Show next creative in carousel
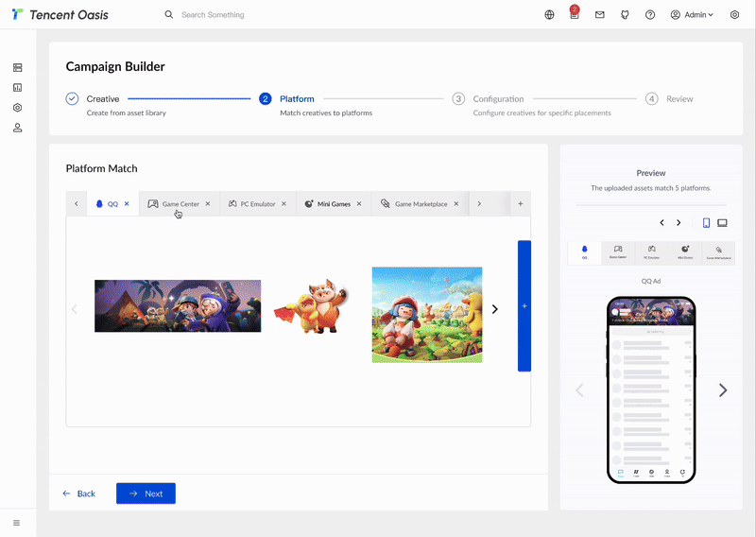 494,309
